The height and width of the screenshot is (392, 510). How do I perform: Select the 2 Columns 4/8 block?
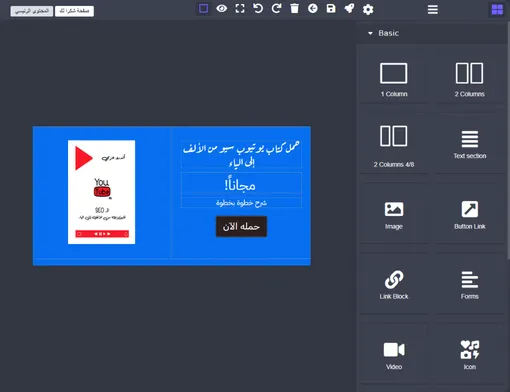click(x=394, y=145)
